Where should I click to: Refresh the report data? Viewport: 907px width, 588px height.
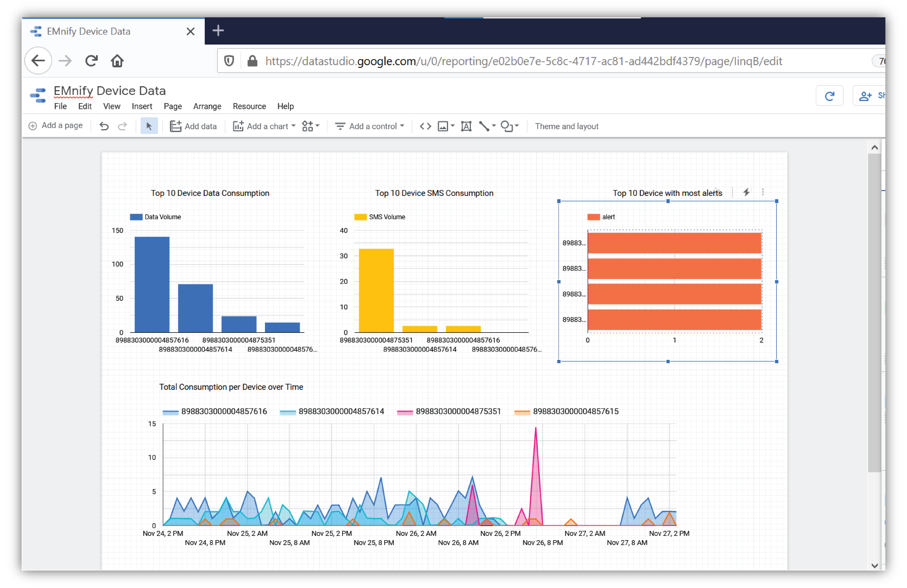click(x=830, y=96)
